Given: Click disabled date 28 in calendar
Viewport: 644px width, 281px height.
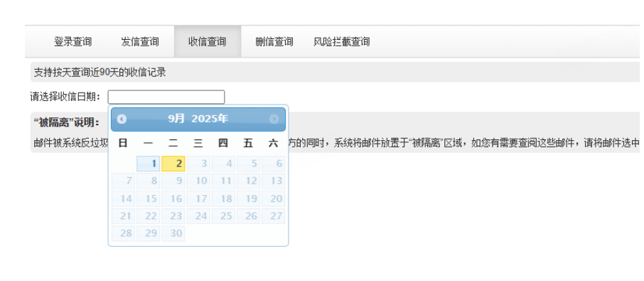Looking at the screenshot, I should 123,233.
